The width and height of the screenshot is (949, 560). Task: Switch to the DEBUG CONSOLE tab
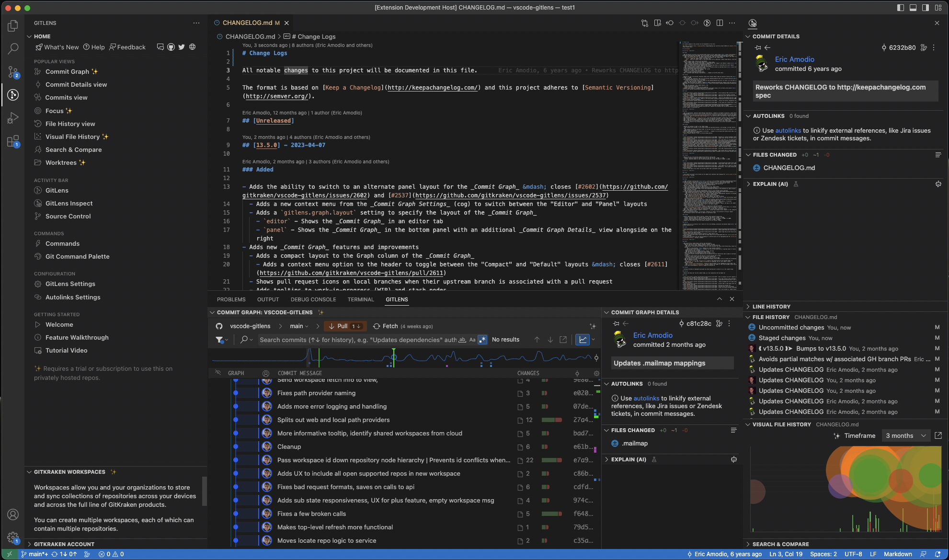coord(313,299)
